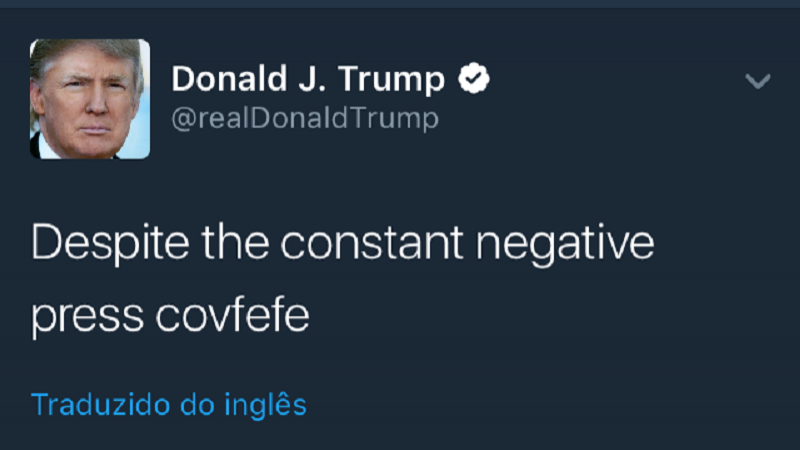
Task: Click the verified checkmark badge
Action: point(474,78)
